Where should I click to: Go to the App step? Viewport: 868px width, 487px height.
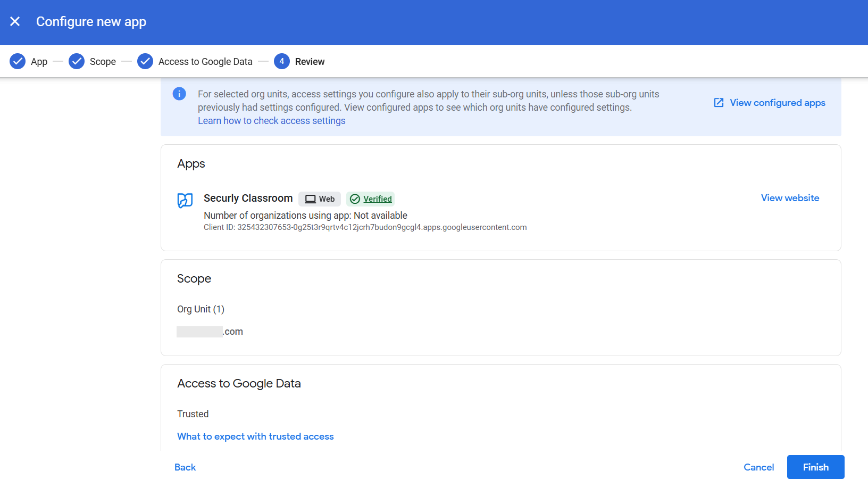click(x=39, y=62)
